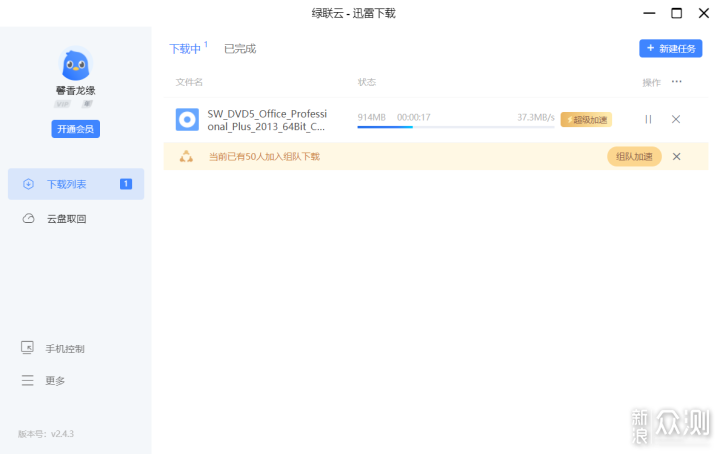Click the VIP badge under username
Screen dimensions: 720x454
pos(62,104)
